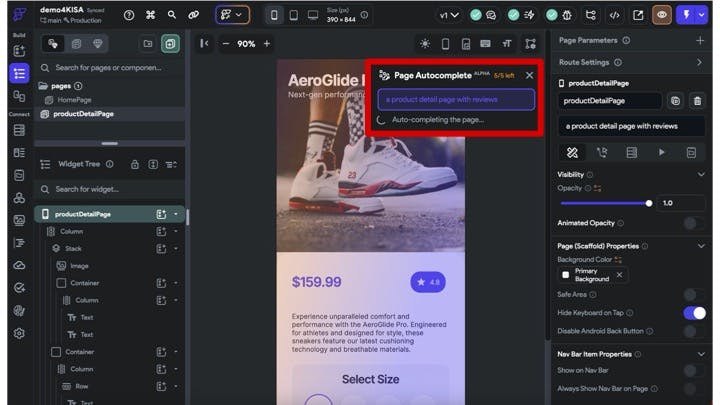
Task: Click the page name field productDetailPage
Action: 610,101
